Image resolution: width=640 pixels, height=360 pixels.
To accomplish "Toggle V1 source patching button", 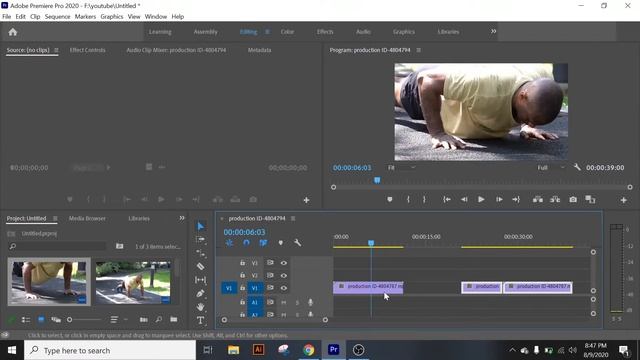I will tap(229, 288).
